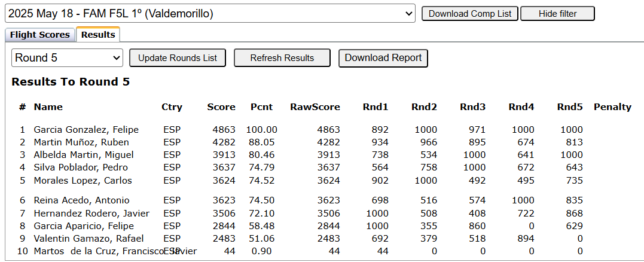Click the Rnd1 column header
Viewport: 644px width, 262px height.
point(376,107)
